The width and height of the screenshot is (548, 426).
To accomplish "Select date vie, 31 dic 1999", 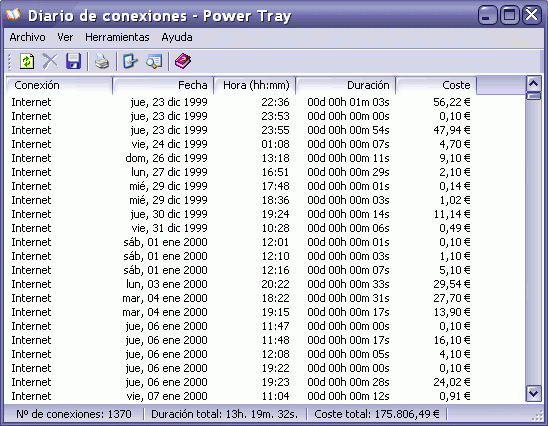I will [x=170, y=228].
